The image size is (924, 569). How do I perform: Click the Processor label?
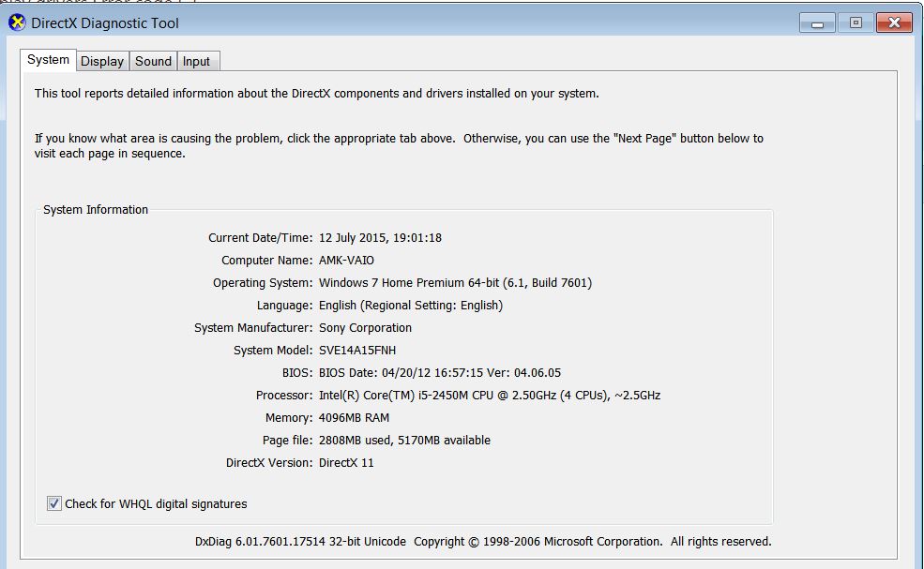[x=284, y=396]
